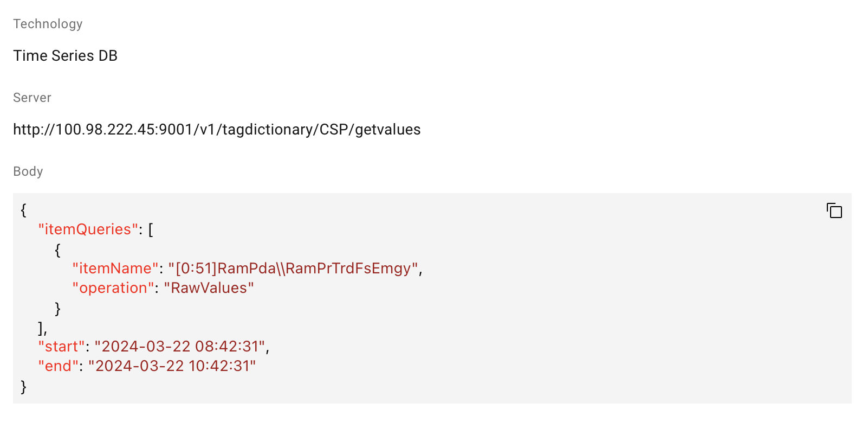Click the "start" key in JSON
Screen dimensions: 868x422
pos(61,347)
